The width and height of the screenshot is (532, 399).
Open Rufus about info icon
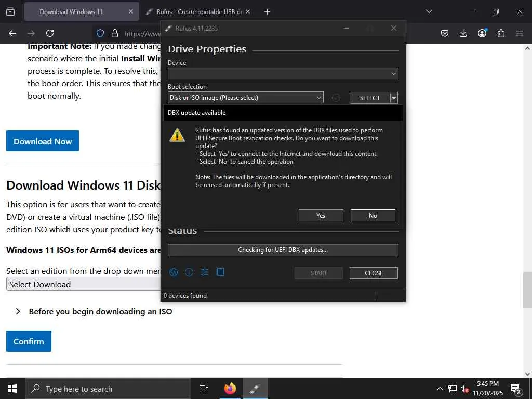coord(189,272)
